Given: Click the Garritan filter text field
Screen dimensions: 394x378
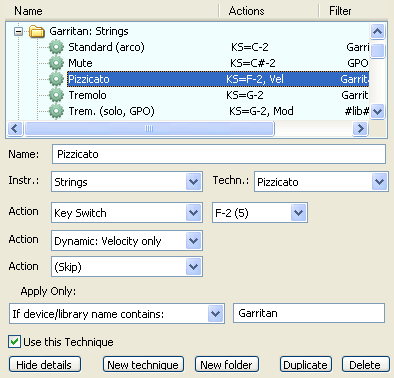Looking at the screenshot, I should [x=309, y=313].
